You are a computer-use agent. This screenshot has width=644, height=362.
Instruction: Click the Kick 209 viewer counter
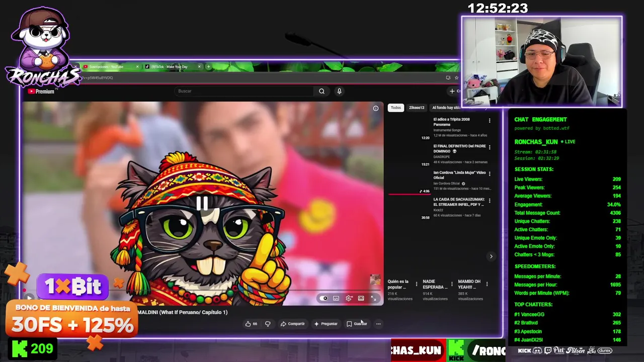(x=32, y=348)
